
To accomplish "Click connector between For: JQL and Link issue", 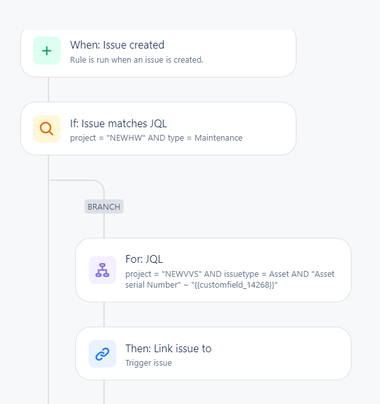I will (104, 314).
